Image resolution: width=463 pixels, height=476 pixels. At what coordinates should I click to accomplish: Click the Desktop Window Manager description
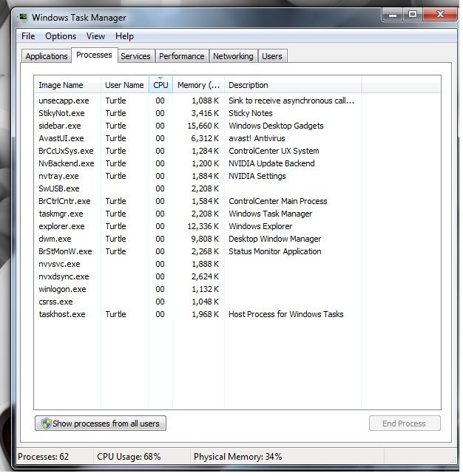(x=274, y=239)
